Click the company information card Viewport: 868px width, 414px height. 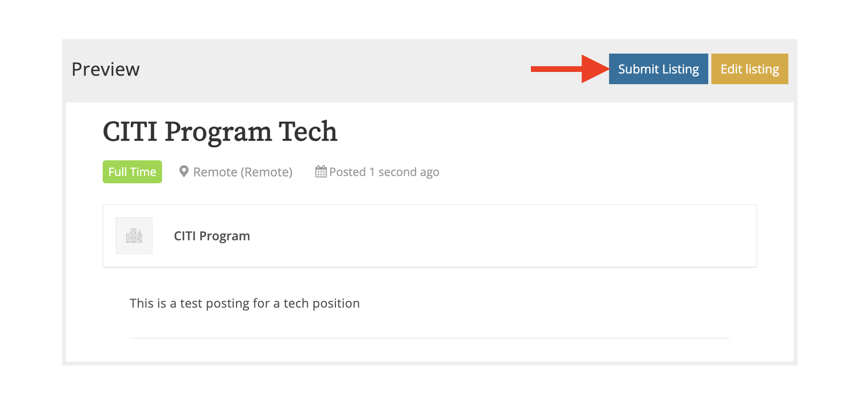[429, 236]
